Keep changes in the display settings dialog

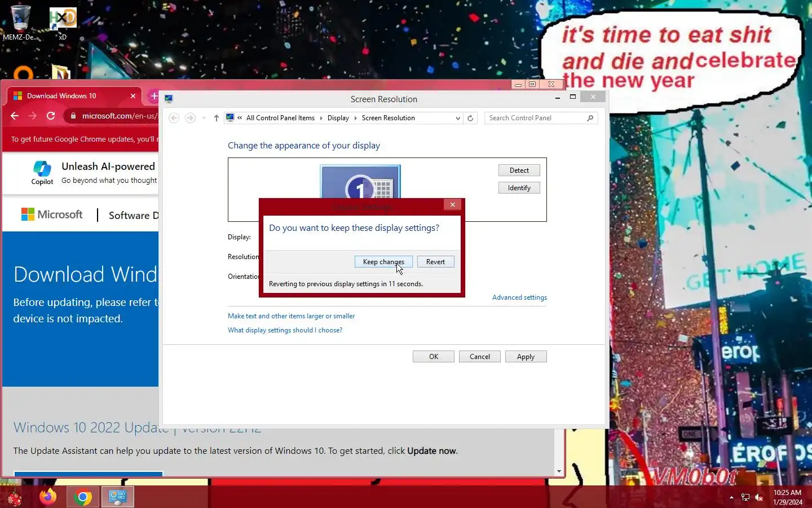[383, 262]
